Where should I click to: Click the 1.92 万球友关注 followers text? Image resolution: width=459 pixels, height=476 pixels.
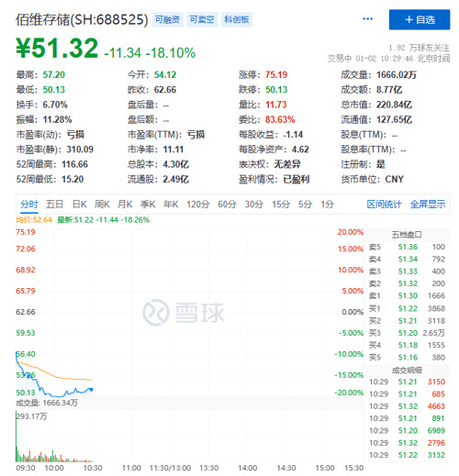420,48
